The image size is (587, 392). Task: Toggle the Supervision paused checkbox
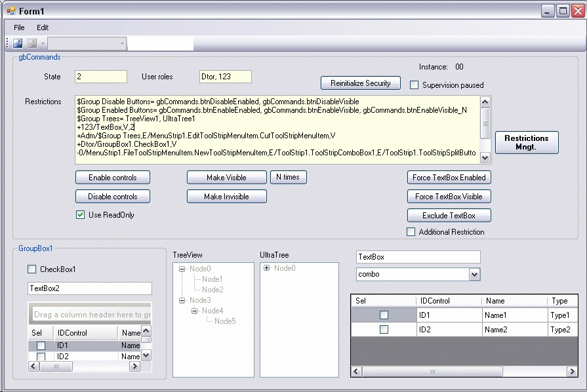pyautogui.click(x=414, y=85)
